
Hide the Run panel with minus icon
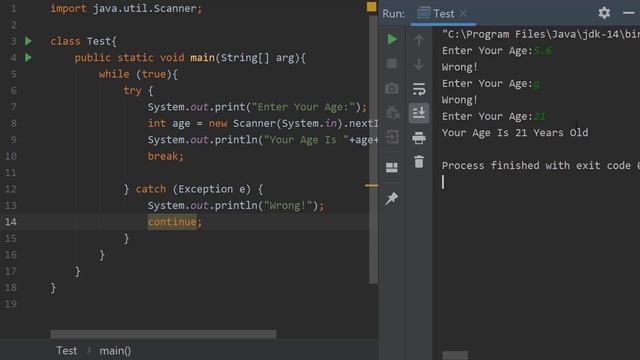tap(629, 13)
